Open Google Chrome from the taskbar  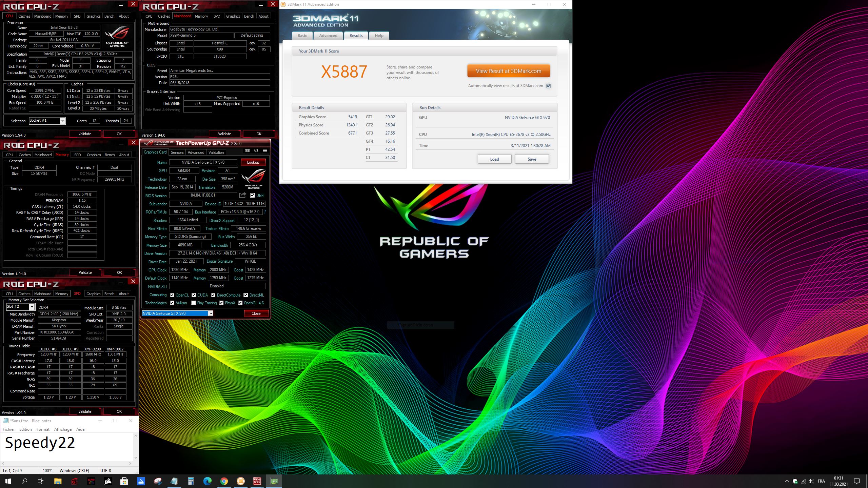[x=224, y=481]
